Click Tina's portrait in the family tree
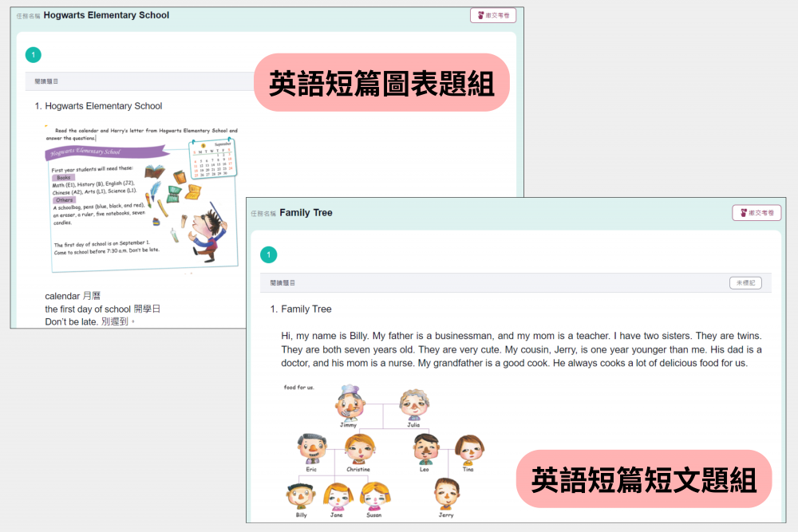 (x=468, y=449)
